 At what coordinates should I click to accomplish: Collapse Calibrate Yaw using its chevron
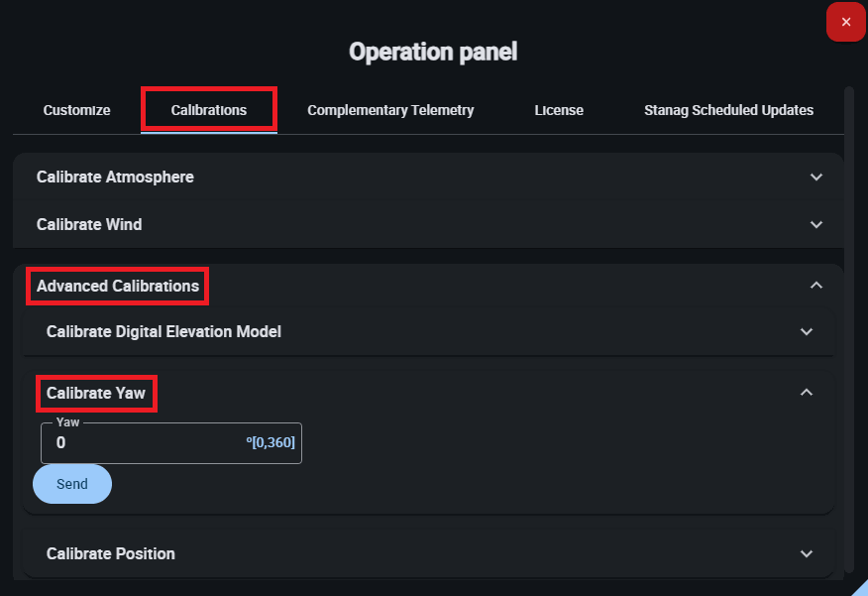[x=807, y=393]
